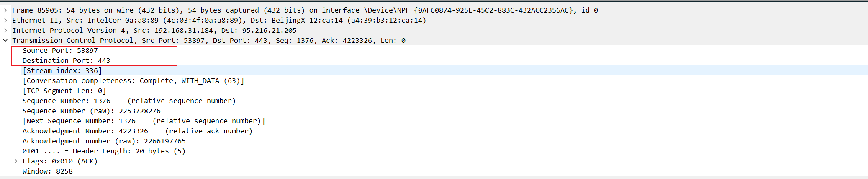Select the Internet Protocol Version 4 line
Image resolution: width=868 pixels, height=179 pixels.
coord(434,30)
